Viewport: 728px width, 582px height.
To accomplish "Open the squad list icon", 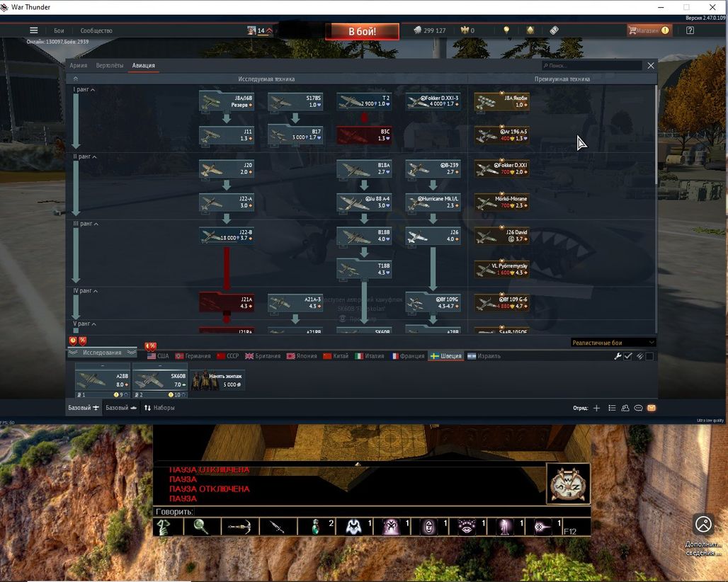I will [x=612, y=408].
